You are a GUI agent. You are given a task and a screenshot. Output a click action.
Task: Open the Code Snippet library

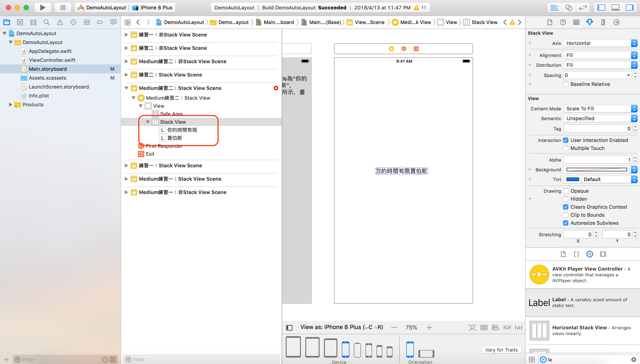click(x=576, y=254)
